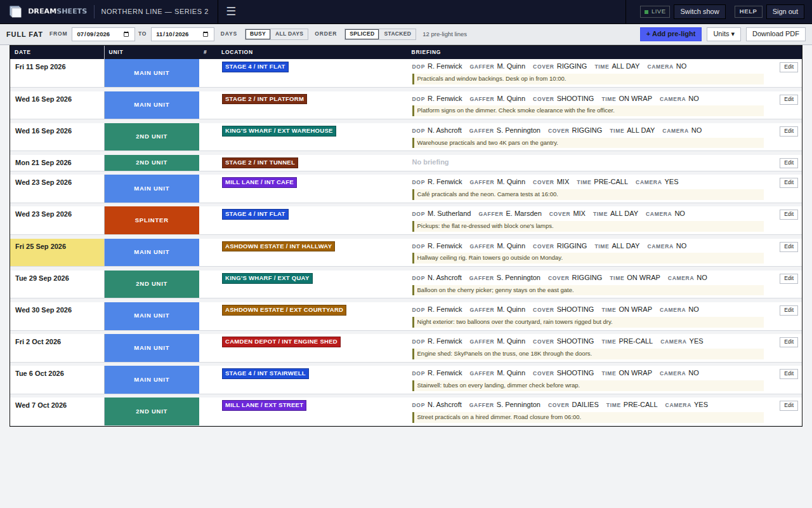The width and height of the screenshot is (812, 508).
Task: Click ASHDOWN ESTATE / EXT COURTYARD tag
Action: pos(284,310)
